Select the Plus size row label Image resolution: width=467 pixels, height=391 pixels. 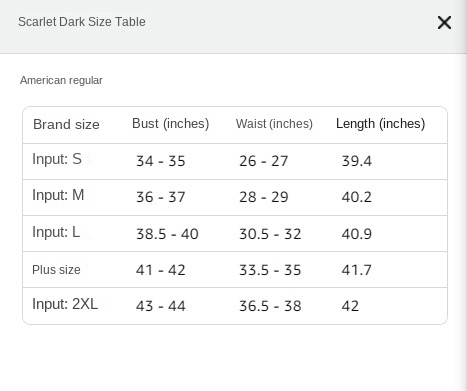click(x=56, y=270)
